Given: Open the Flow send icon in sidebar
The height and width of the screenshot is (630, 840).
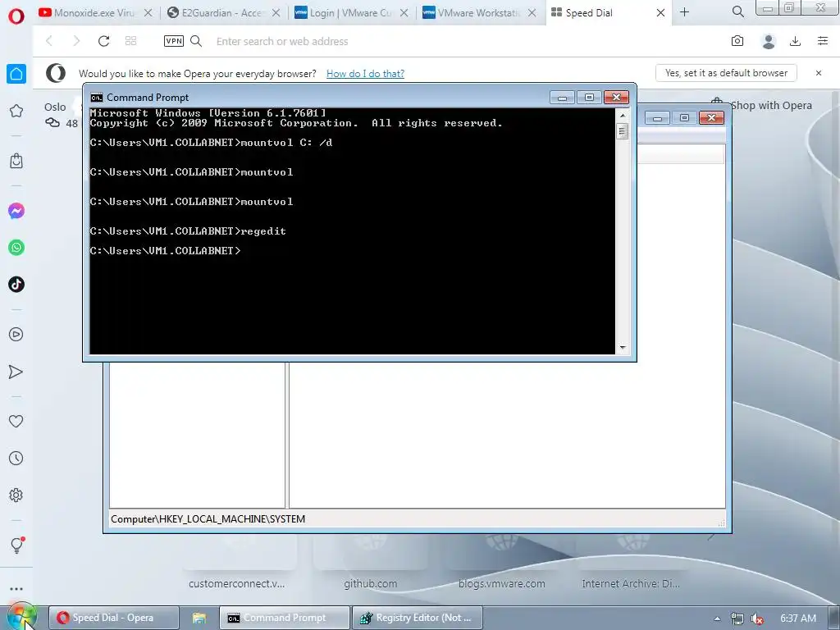Looking at the screenshot, I should point(16,372).
